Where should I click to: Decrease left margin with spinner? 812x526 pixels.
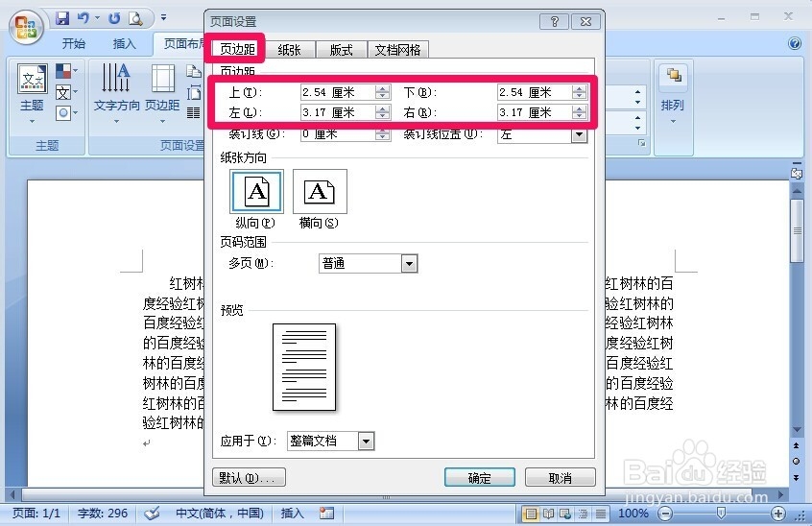(x=383, y=116)
